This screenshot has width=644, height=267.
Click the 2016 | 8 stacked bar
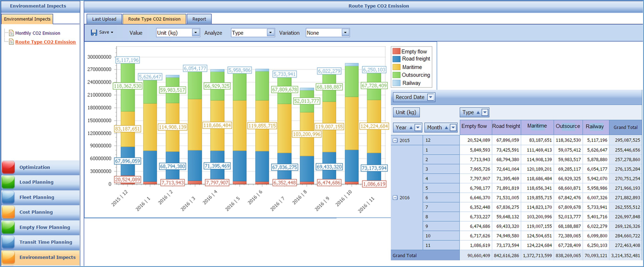(307, 136)
